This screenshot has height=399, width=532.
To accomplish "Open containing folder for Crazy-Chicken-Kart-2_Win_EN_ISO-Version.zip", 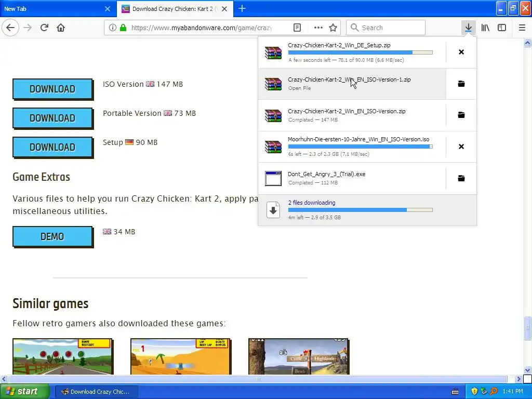I will [x=461, y=115].
